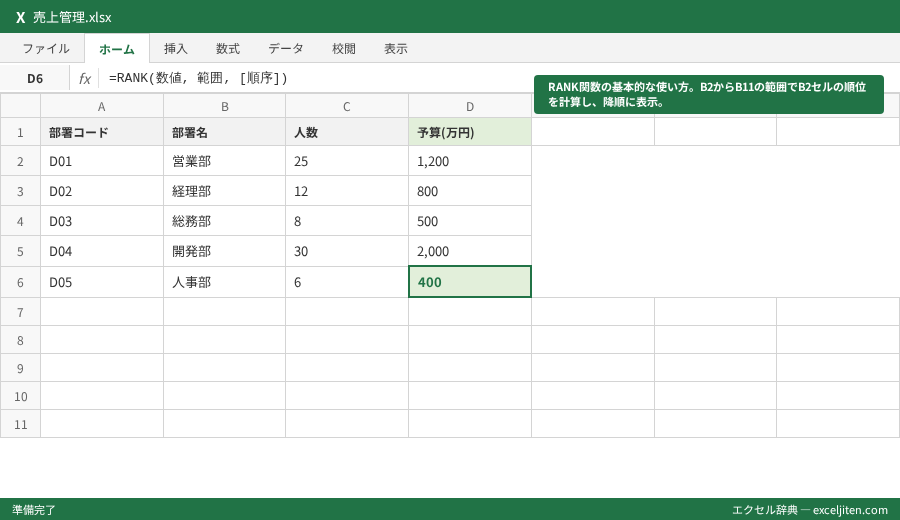This screenshot has width=900, height=520.
Task: Select column C header
Action: click(x=347, y=106)
